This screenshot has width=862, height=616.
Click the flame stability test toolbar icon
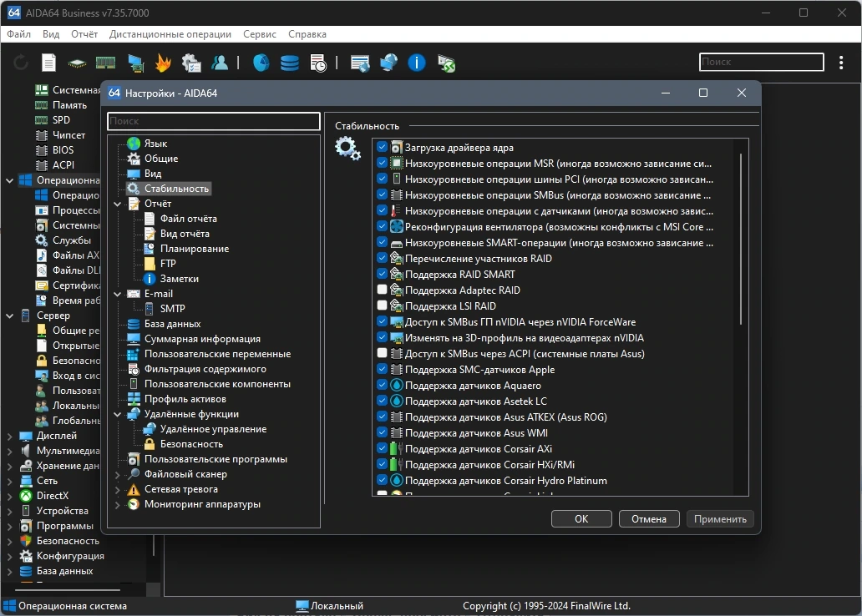163,63
